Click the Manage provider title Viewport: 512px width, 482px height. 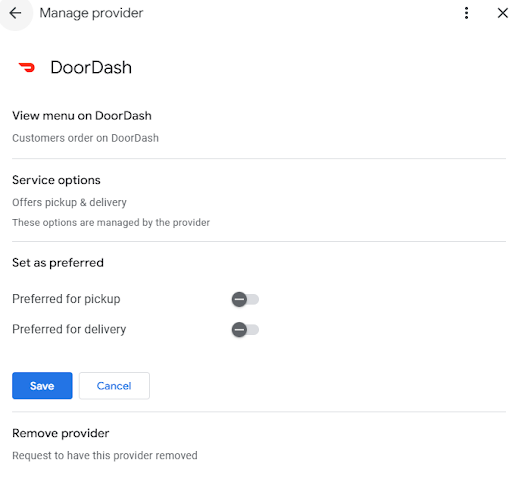point(91,13)
